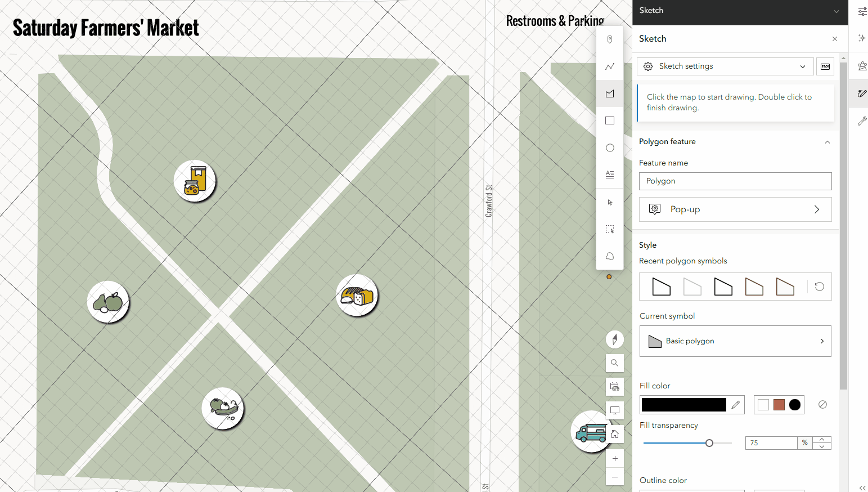868x492 pixels.
Task: Click the Restrooms & Parking label
Action: tap(555, 21)
